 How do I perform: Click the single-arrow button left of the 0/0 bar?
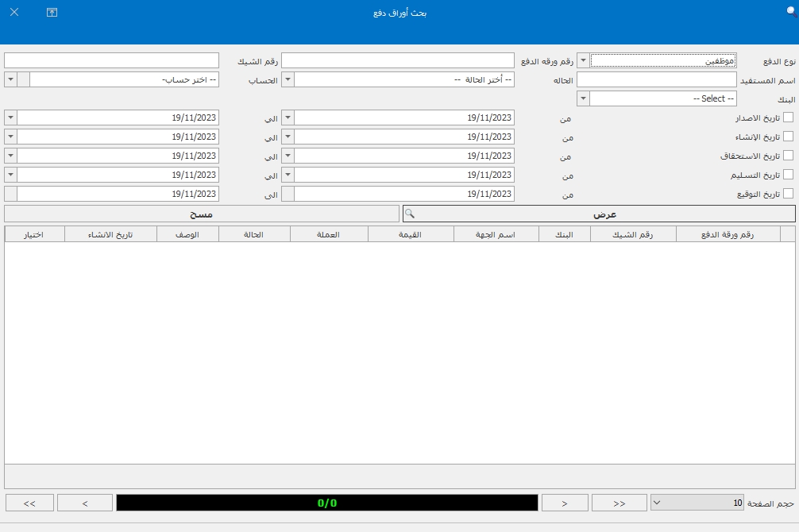coord(85,503)
